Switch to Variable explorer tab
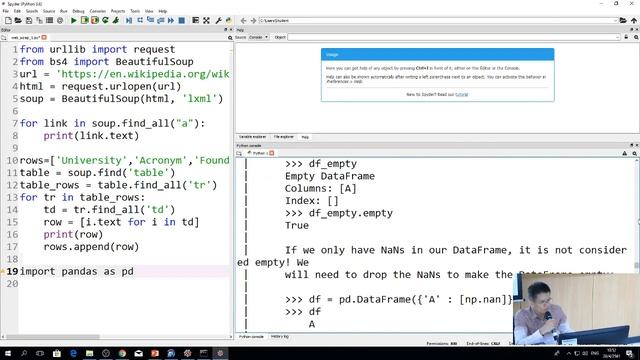 tap(252, 137)
